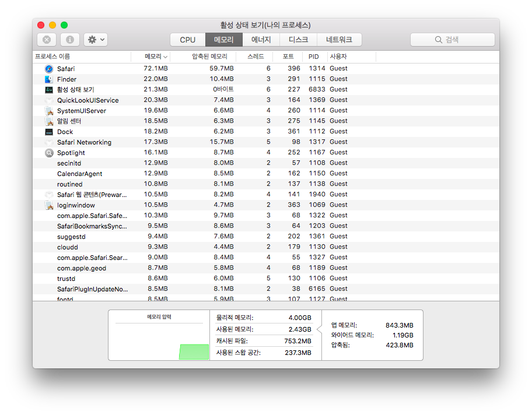Screen dimensions: 532x415
Task: Click the Spotlight magnifier icon
Action: coord(49,153)
